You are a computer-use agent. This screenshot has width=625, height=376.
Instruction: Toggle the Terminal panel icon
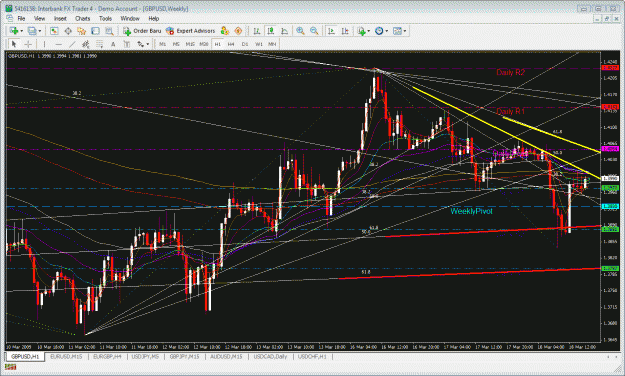(95, 31)
